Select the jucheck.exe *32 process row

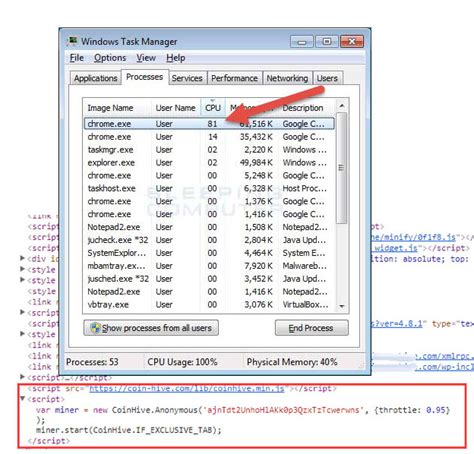[209, 240]
